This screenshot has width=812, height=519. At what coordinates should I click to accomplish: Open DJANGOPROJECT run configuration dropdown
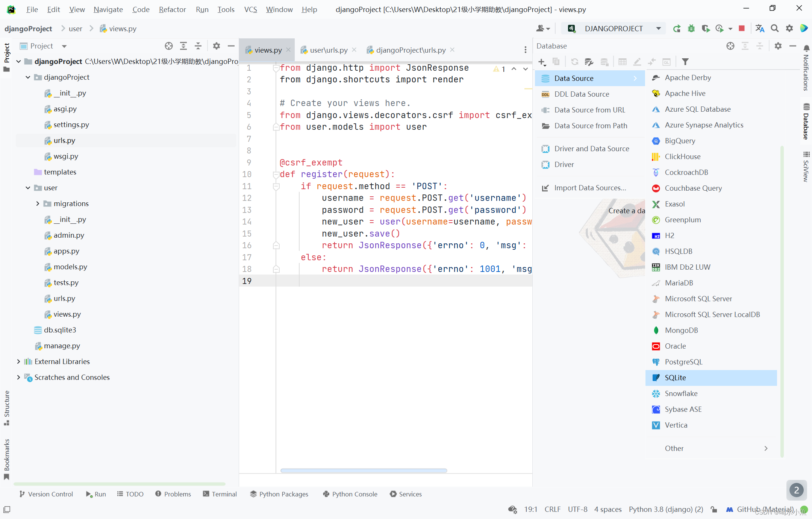pos(614,29)
